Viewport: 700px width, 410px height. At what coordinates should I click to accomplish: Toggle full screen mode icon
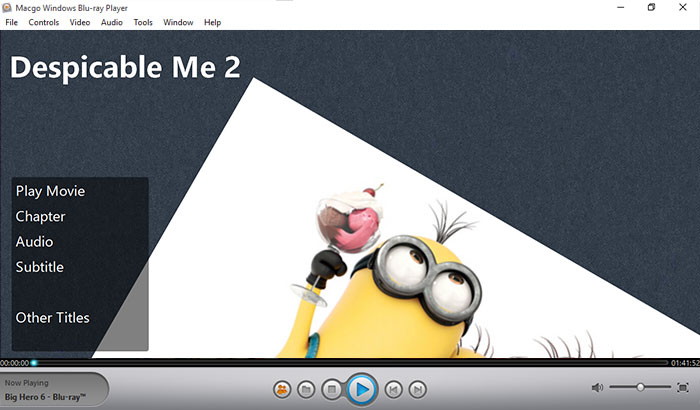tap(683, 388)
